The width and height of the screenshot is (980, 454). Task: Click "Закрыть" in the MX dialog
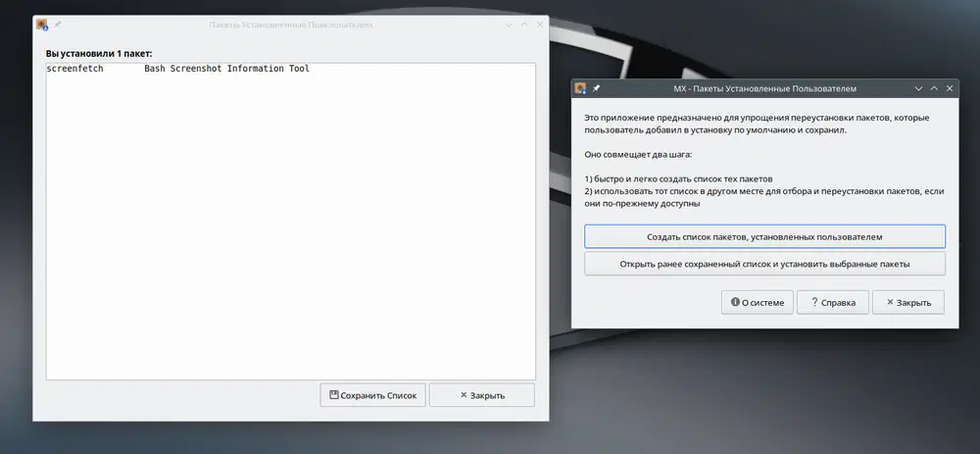(x=908, y=302)
